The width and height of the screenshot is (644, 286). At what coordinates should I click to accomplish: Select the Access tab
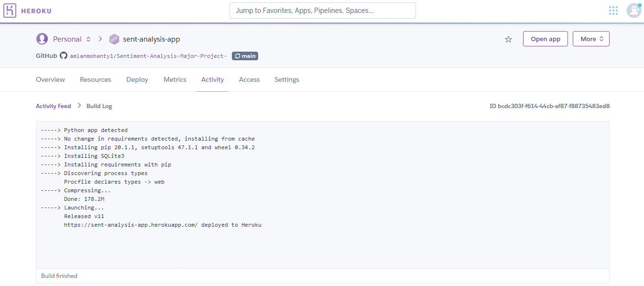(x=249, y=79)
